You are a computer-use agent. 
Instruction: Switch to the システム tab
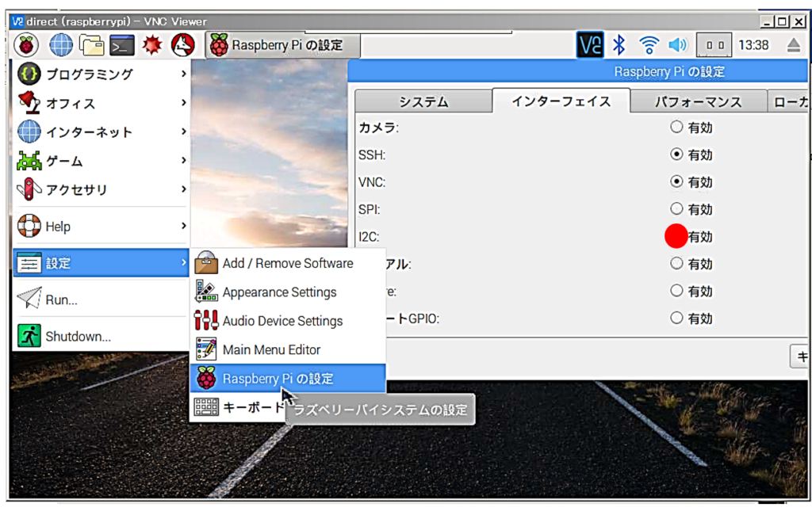tap(423, 101)
